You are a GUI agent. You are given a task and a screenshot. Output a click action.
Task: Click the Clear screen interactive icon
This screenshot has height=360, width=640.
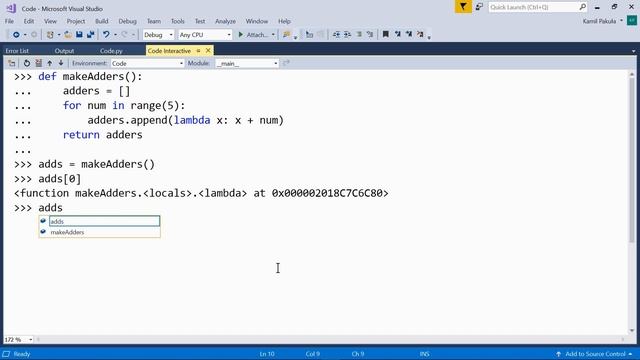click(x=38, y=63)
